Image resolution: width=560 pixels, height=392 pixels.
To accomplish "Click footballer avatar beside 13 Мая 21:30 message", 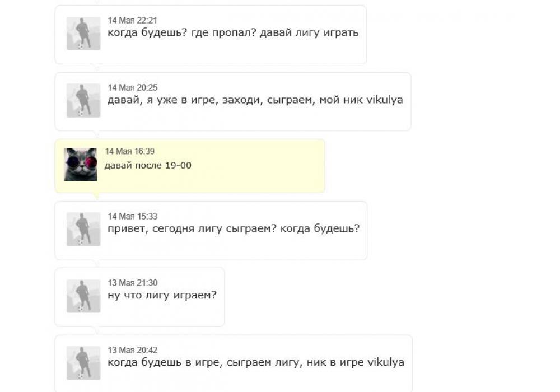I will (83, 296).
